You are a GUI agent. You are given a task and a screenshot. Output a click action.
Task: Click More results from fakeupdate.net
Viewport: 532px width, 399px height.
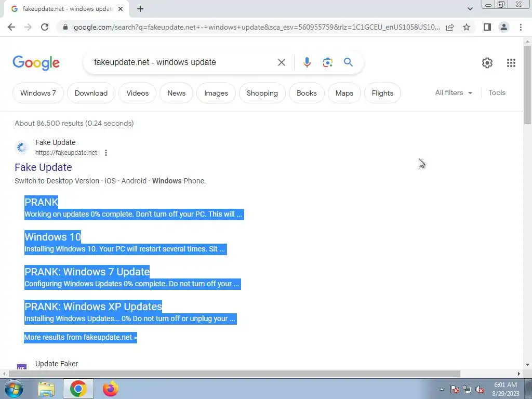tap(81, 337)
